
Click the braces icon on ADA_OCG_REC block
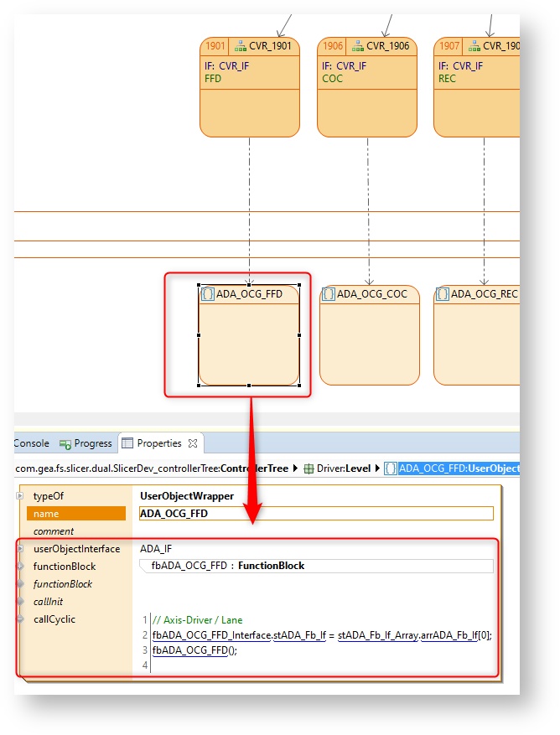click(x=443, y=294)
